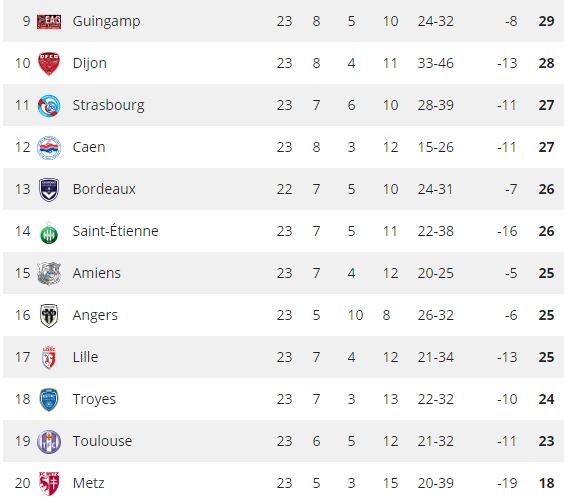This screenshot has width=564, height=504.
Task: Click the Amiens club logo
Action: [49, 273]
